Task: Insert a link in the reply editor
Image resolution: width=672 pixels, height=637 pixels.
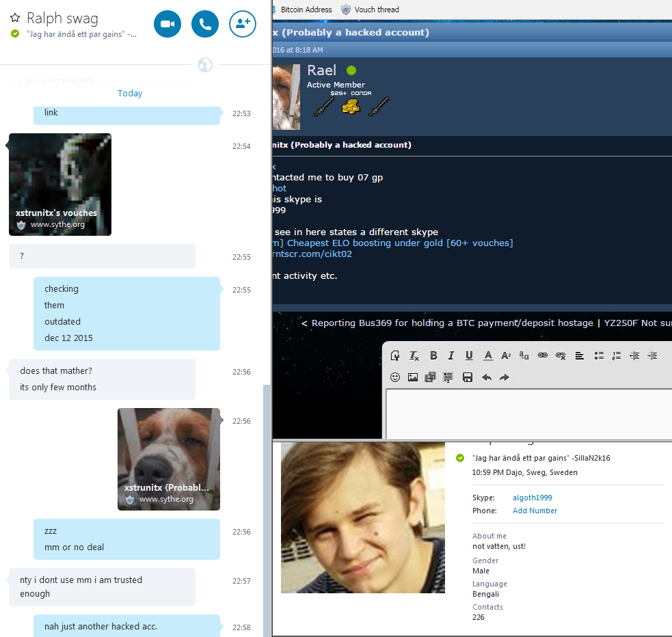Action: (543, 355)
